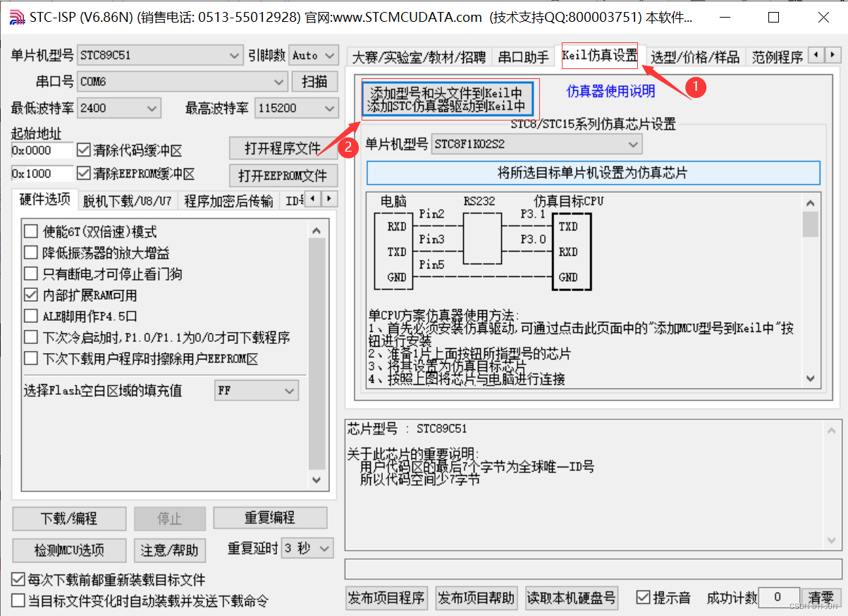Click set selected MCU as simulation chip button

(x=593, y=173)
